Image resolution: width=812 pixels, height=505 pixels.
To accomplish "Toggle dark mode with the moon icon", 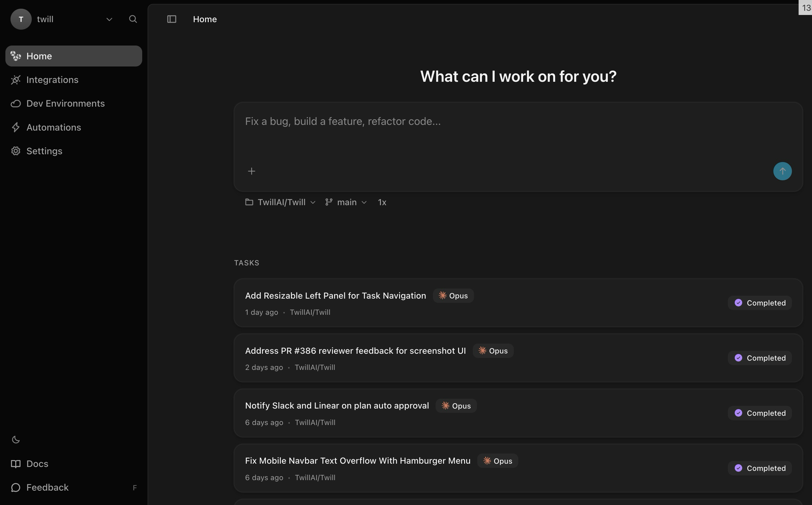I will click(16, 439).
